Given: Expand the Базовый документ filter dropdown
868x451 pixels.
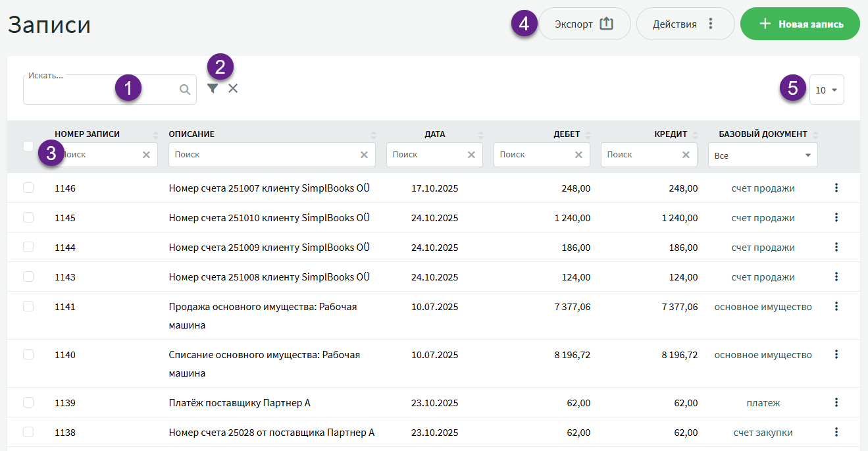Looking at the screenshot, I should [x=763, y=155].
